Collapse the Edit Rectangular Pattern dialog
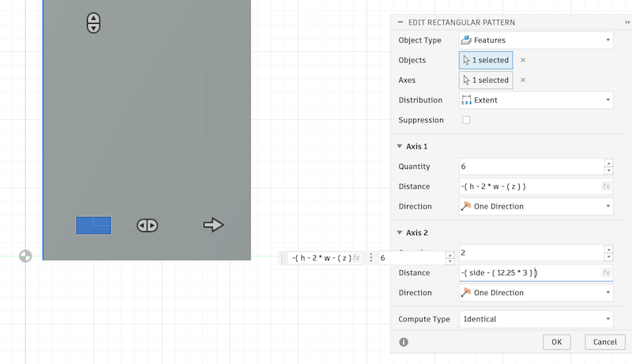632x364 pixels. click(401, 23)
